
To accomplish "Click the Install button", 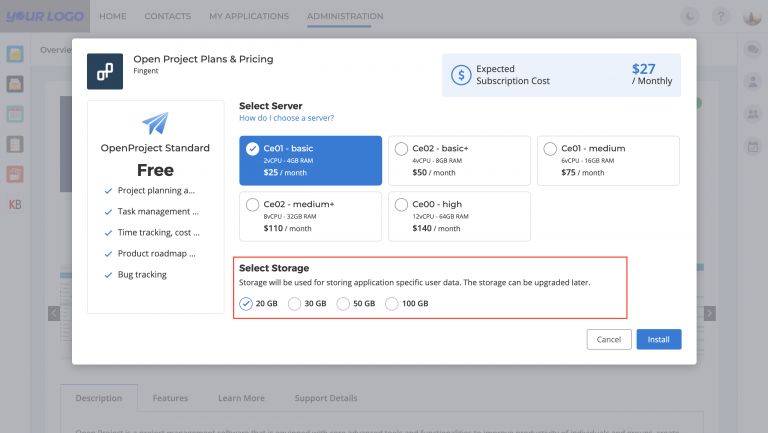I will pyautogui.click(x=658, y=339).
